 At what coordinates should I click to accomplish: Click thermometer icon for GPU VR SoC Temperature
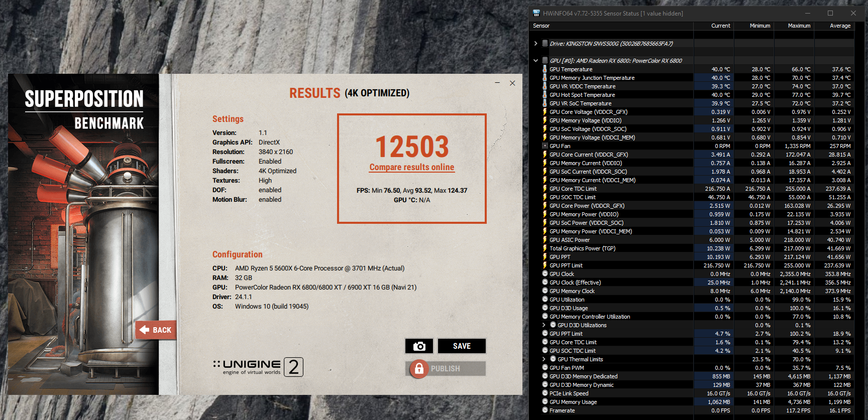[545, 103]
